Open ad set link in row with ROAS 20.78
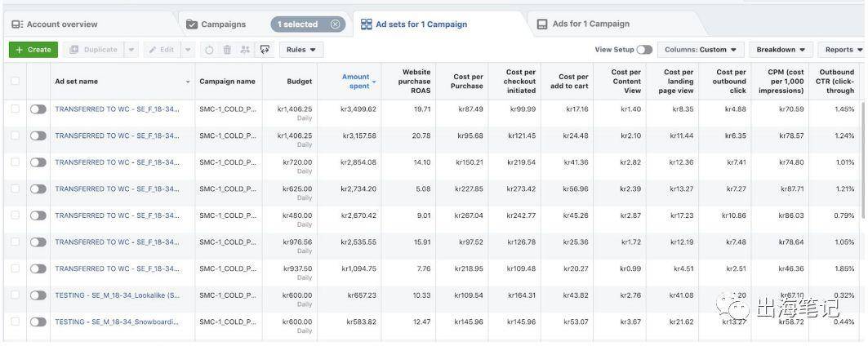This screenshot has width=868, height=346. [117, 135]
